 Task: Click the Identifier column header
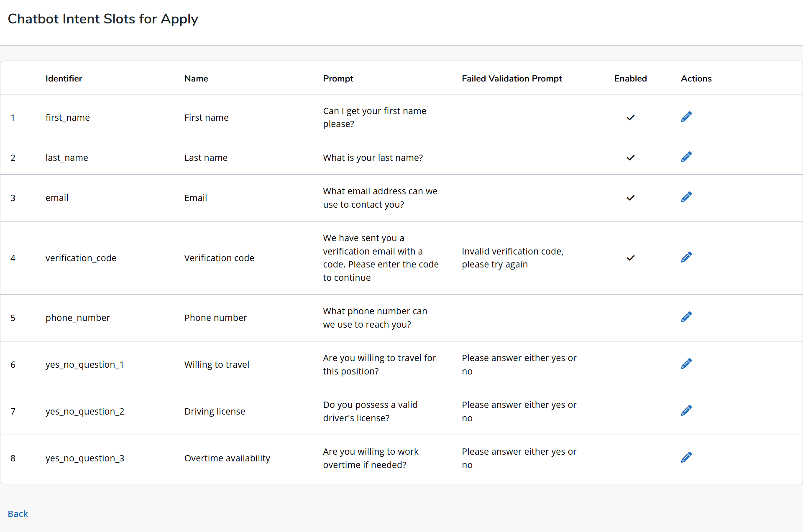tap(64, 79)
